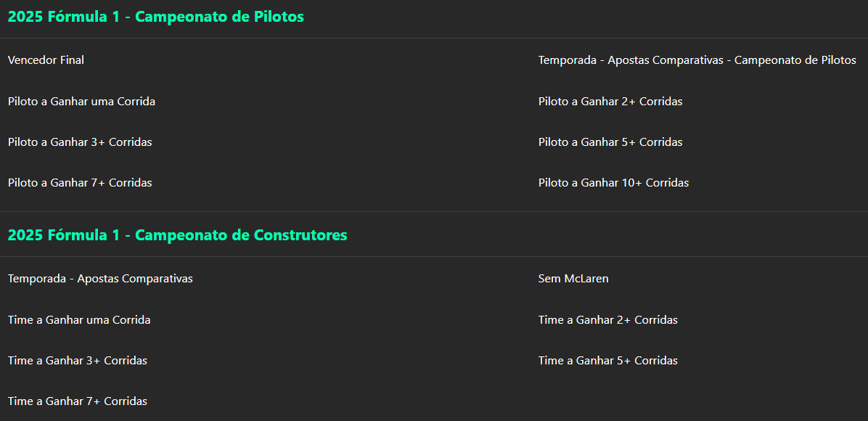
Task: Open the Vencedor Final market
Action: click(x=46, y=60)
